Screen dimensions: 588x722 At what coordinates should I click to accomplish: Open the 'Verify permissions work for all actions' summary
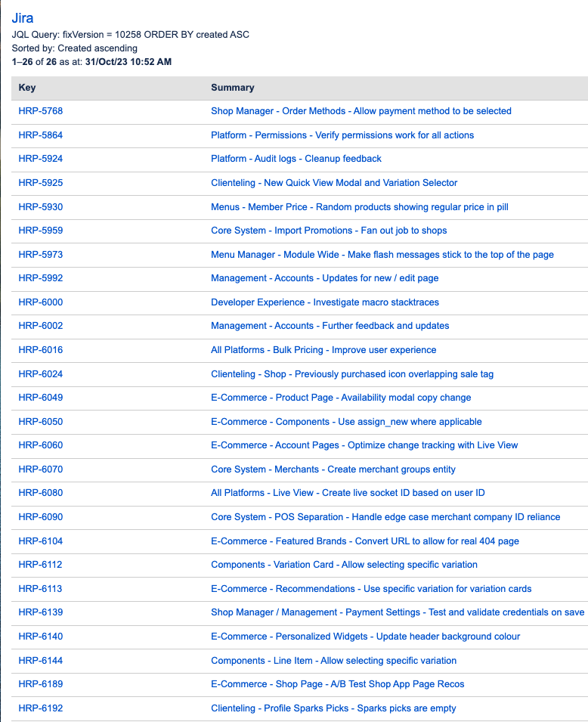point(342,135)
